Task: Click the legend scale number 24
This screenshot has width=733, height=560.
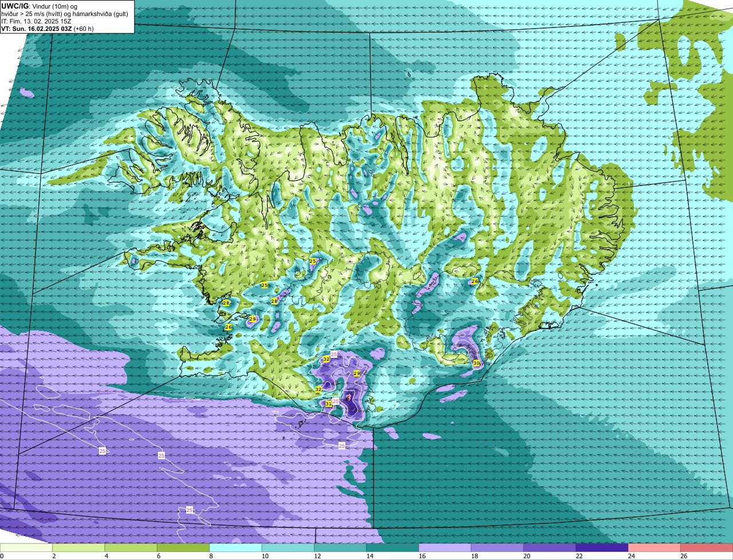Action: (x=631, y=556)
